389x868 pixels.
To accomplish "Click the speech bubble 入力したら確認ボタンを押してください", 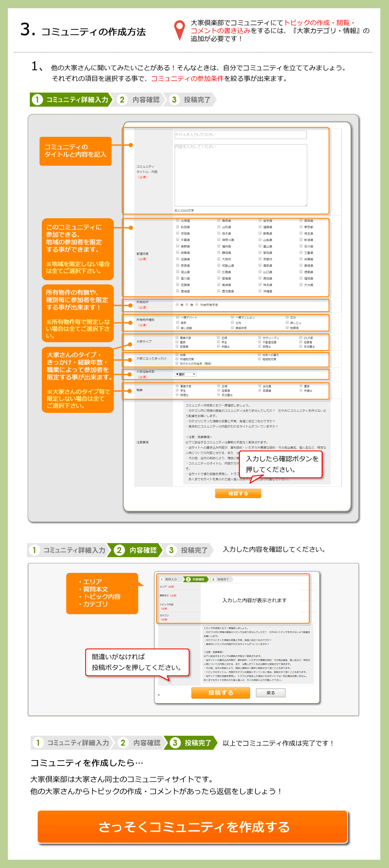I will point(281,464).
